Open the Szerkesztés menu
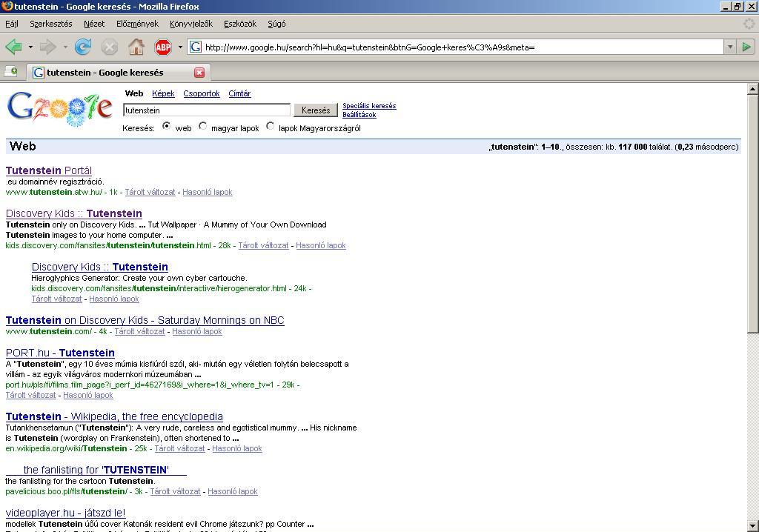The height and width of the screenshot is (532, 759). tap(51, 24)
